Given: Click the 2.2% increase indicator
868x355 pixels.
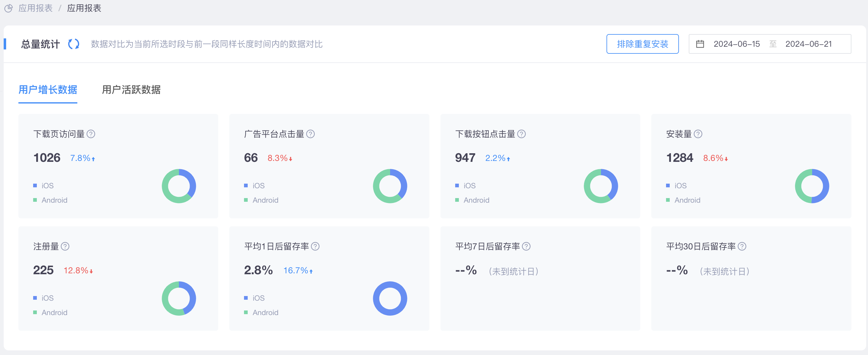Looking at the screenshot, I should [498, 158].
